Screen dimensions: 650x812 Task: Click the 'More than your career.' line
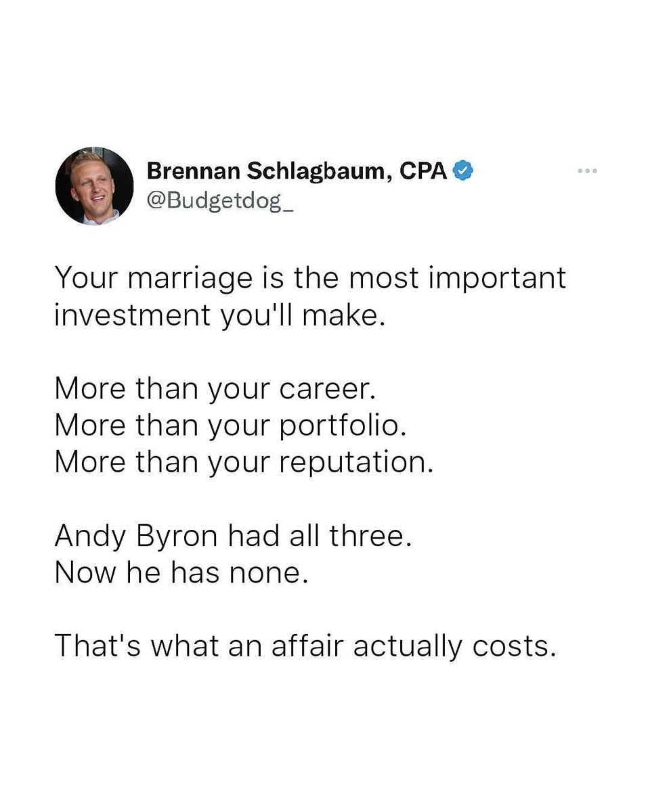tap(214, 388)
